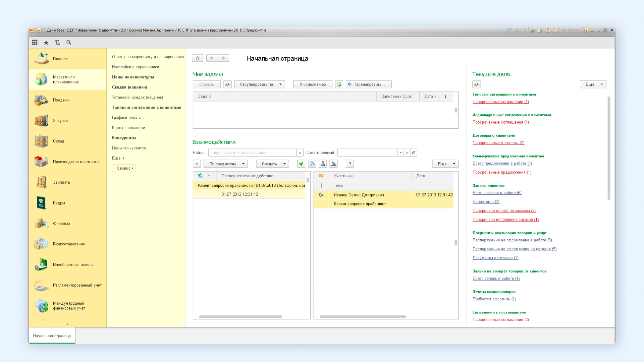The image size is (644, 362).
Task: Select Начальная страница tab
Action: point(52,336)
